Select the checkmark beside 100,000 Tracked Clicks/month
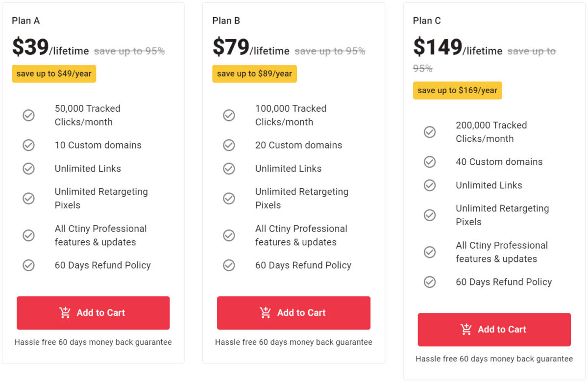 [x=229, y=115]
